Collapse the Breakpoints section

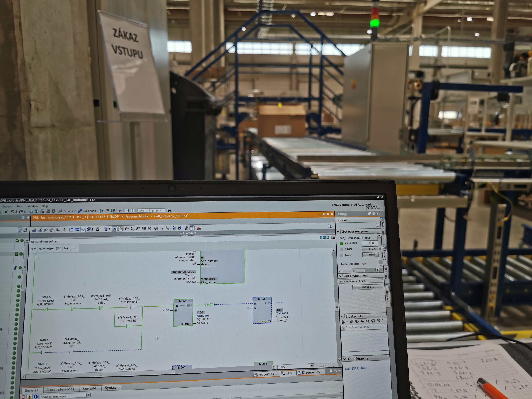342,316
